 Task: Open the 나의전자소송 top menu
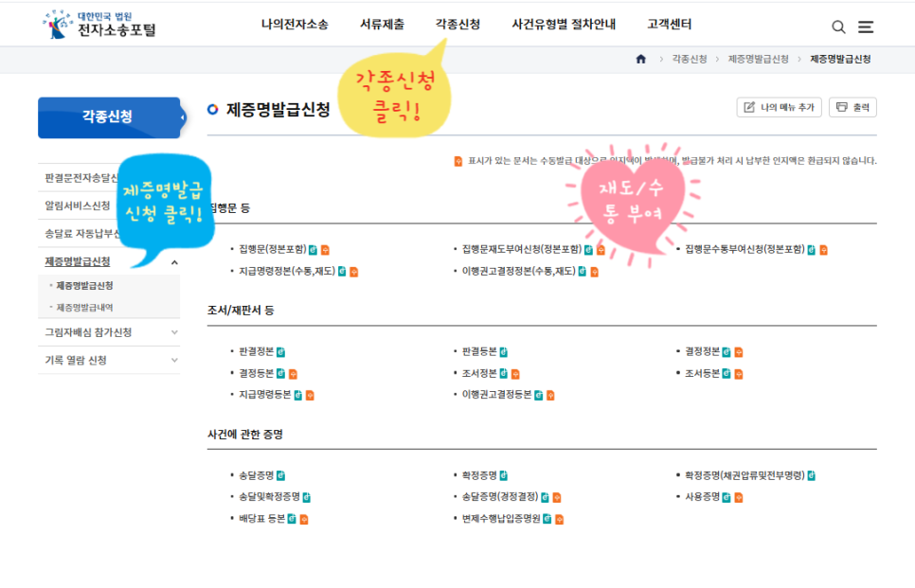[x=295, y=25]
